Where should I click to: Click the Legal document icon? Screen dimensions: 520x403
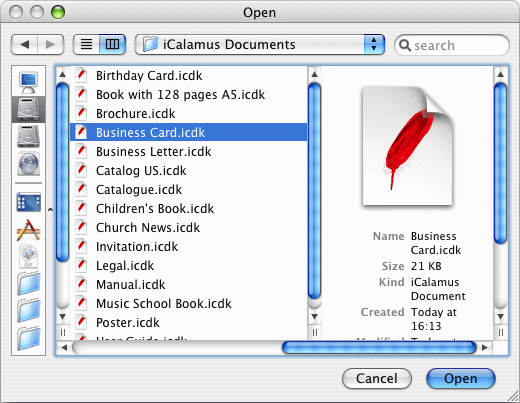click(x=81, y=265)
